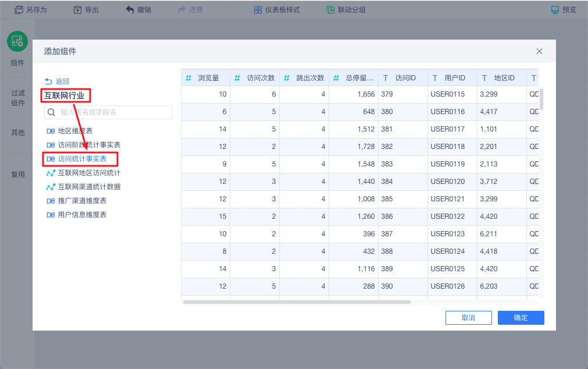Click the 导出 export icon
The height and width of the screenshot is (369, 588).
point(77,10)
